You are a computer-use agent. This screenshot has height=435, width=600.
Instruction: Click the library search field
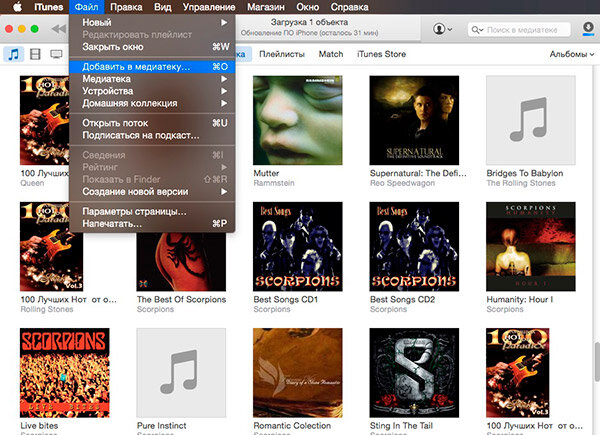pyautogui.click(x=519, y=29)
